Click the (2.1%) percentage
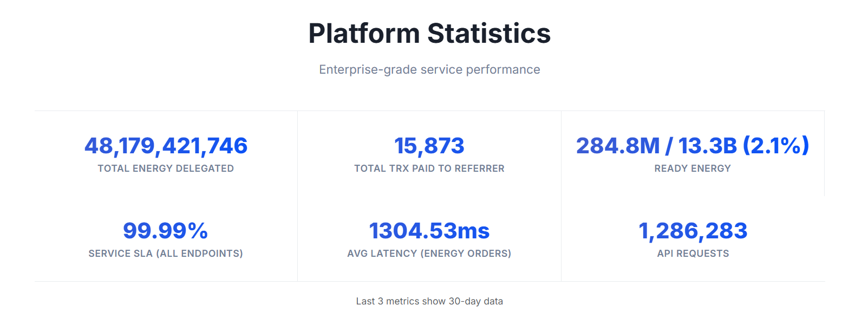Image resolution: width=868 pixels, height=331 pixels. tap(776, 146)
